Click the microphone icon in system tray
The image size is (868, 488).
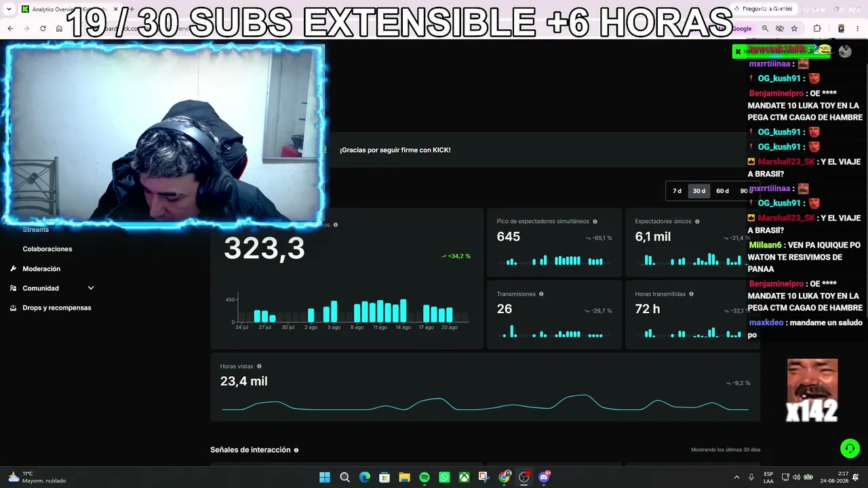tap(751, 477)
